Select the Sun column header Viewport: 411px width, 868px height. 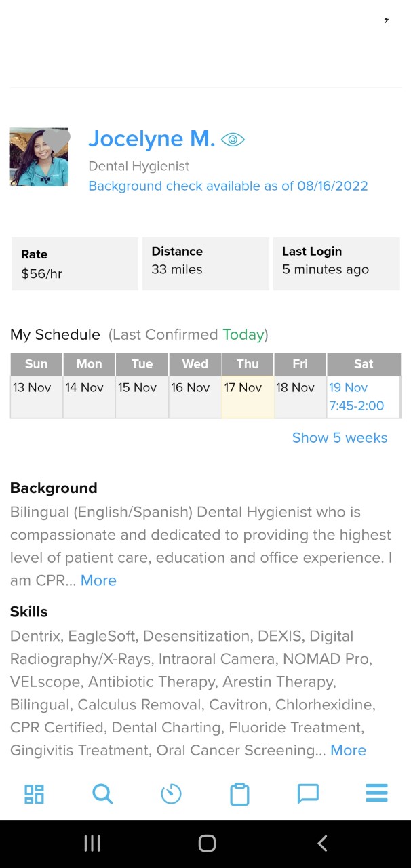36,364
